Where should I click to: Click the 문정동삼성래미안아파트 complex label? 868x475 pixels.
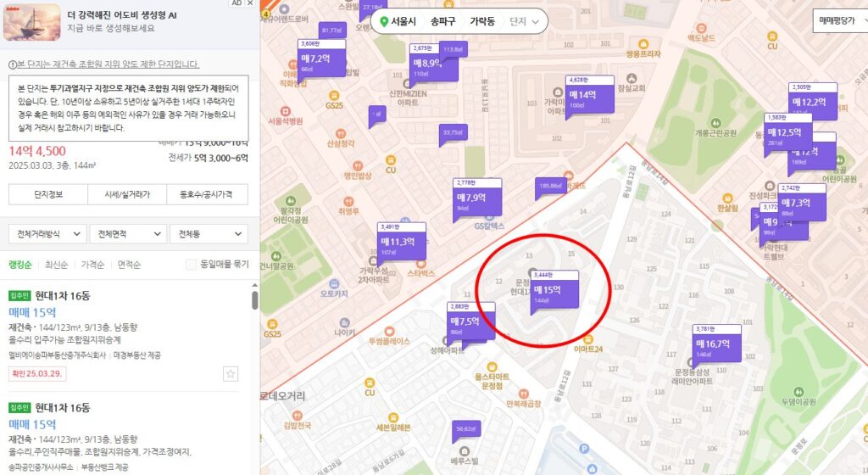(692, 377)
